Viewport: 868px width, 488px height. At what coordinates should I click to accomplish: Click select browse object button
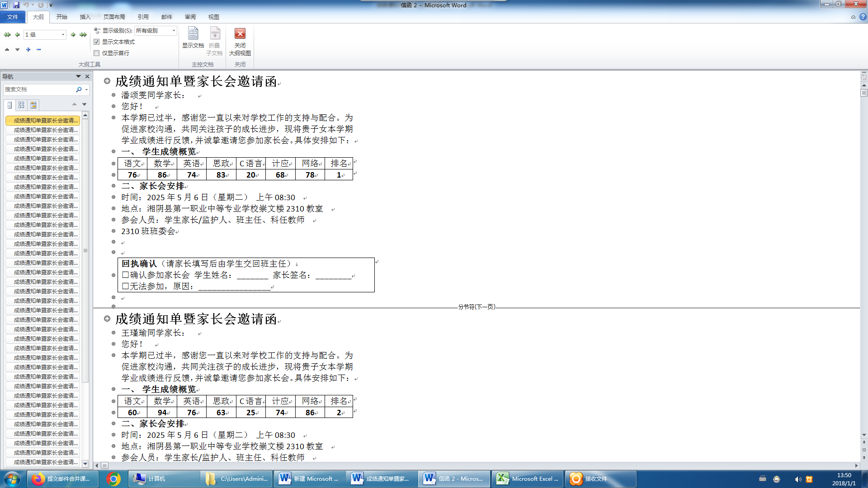(x=864, y=450)
